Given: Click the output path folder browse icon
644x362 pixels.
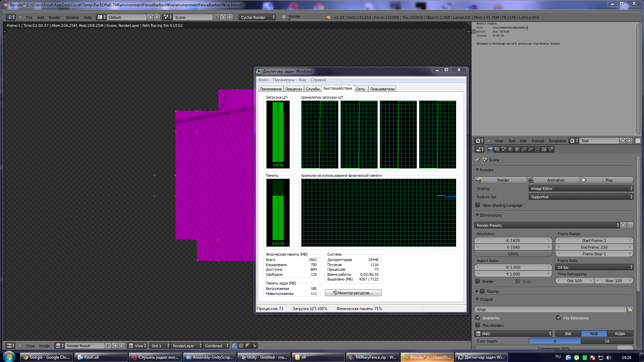Looking at the screenshot, I should [630, 309].
